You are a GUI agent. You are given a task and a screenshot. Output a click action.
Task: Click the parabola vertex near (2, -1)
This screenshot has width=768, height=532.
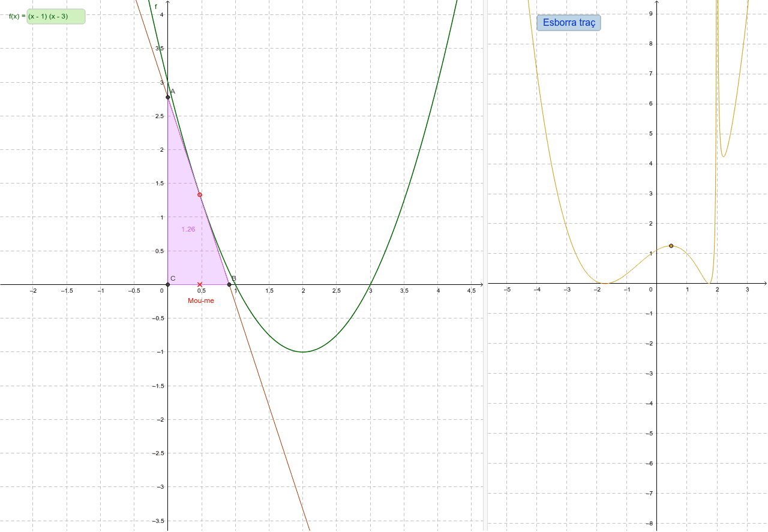[x=303, y=352]
